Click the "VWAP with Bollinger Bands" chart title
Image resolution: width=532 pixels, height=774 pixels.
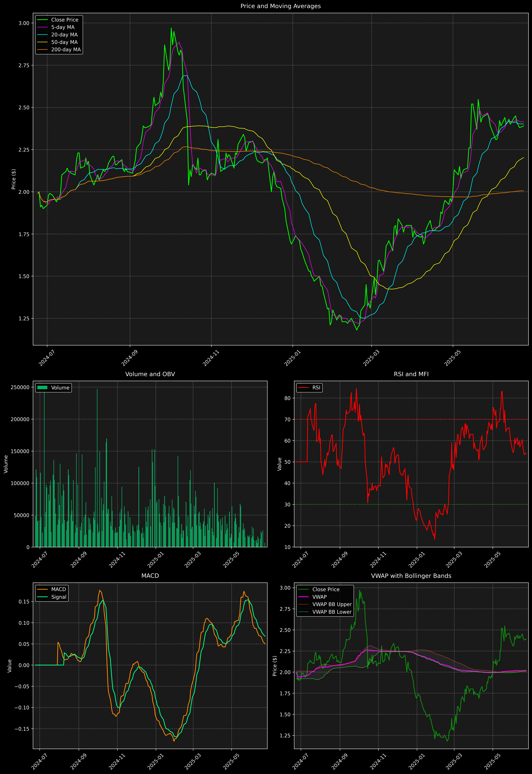coord(411,576)
